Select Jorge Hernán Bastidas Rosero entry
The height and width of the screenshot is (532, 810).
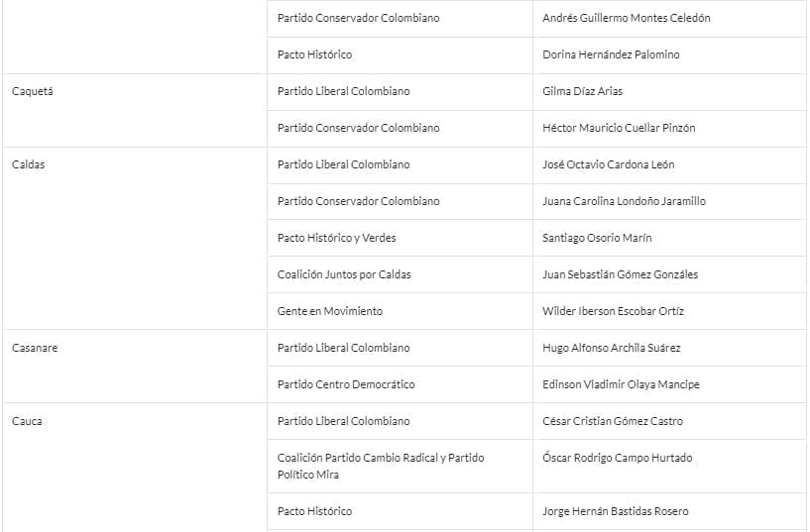click(x=615, y=511)
